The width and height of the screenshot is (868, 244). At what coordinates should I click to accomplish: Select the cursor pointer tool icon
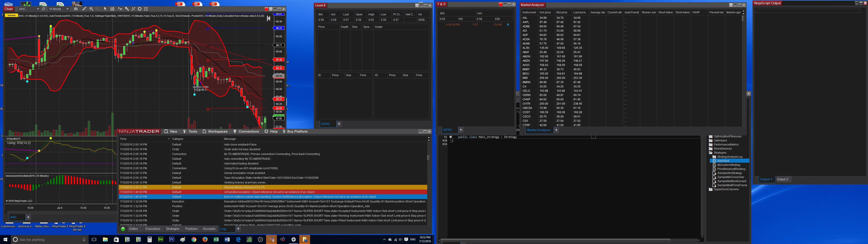click(x=105, y=9)
